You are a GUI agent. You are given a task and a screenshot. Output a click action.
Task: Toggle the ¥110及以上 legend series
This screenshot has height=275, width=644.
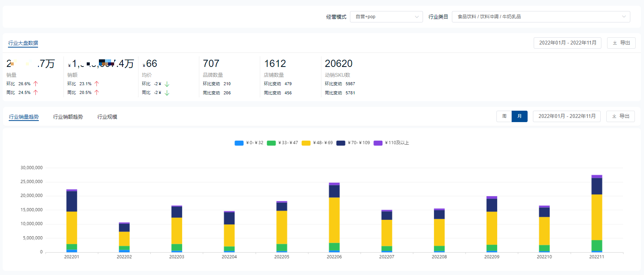click(391, 143)
